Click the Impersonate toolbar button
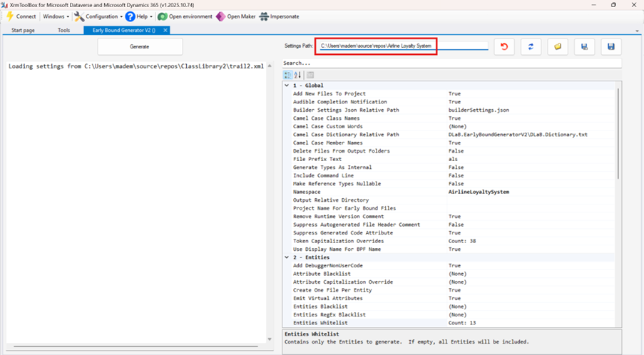The width and height of the screenshot is (644, 355). 279,16
